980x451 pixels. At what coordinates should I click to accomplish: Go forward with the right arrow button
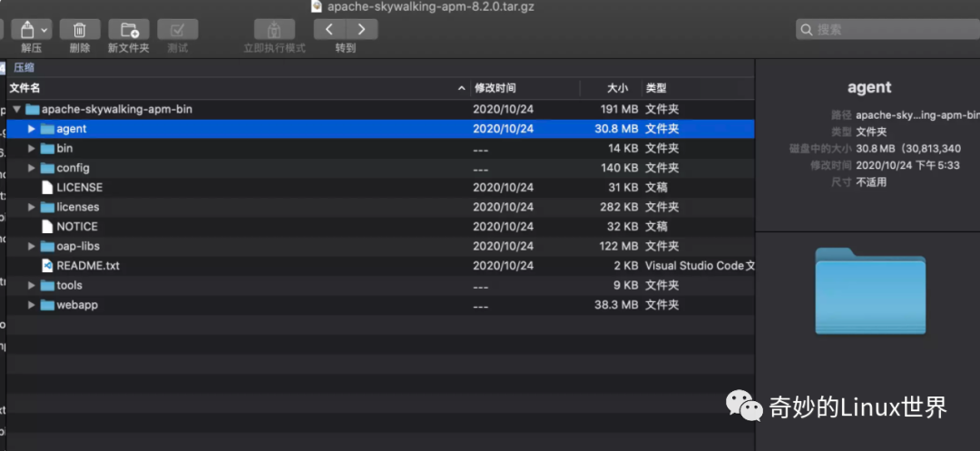click(362, 29)
